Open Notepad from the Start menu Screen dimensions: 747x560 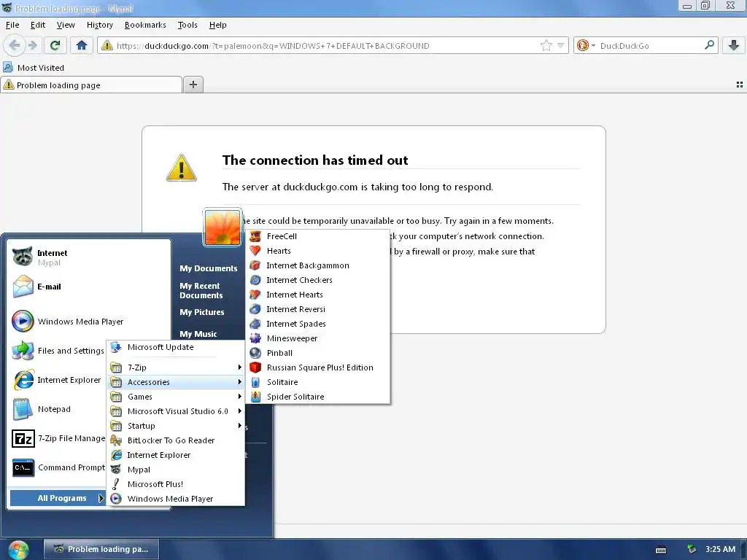[x=58, y=409]
